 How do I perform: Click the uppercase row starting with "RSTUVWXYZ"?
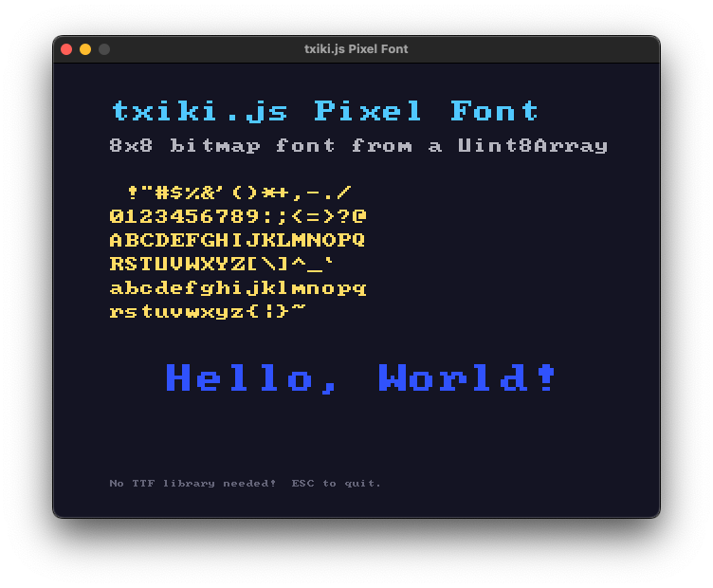pyautogui.click(x=222, y=264)
